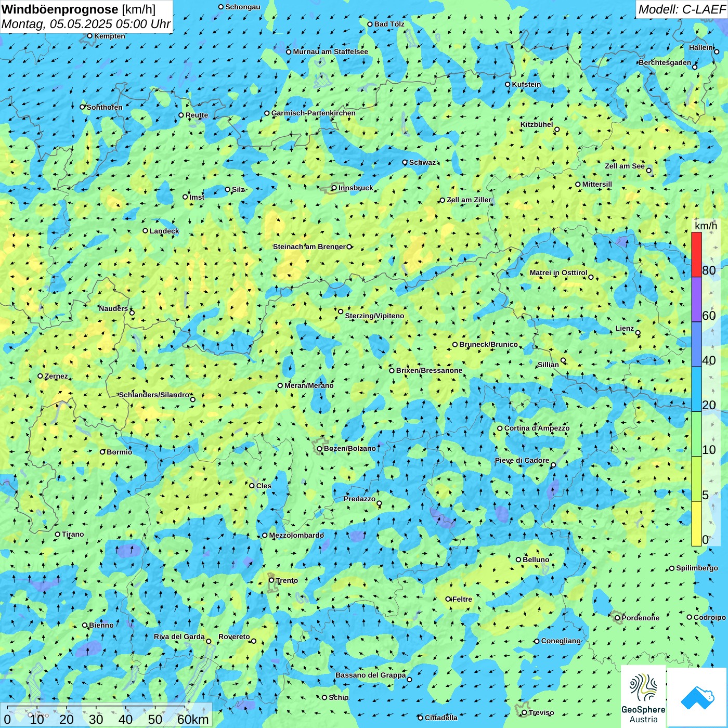Click the Trento city marker
This screenshot has width=728, height=728.
pyautogui.click(x=271, y=580)
